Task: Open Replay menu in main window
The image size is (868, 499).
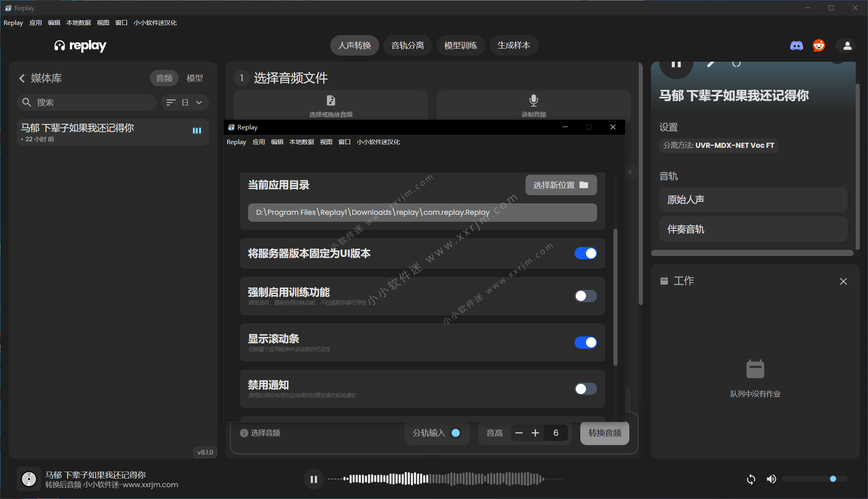Action: [13, 23]
